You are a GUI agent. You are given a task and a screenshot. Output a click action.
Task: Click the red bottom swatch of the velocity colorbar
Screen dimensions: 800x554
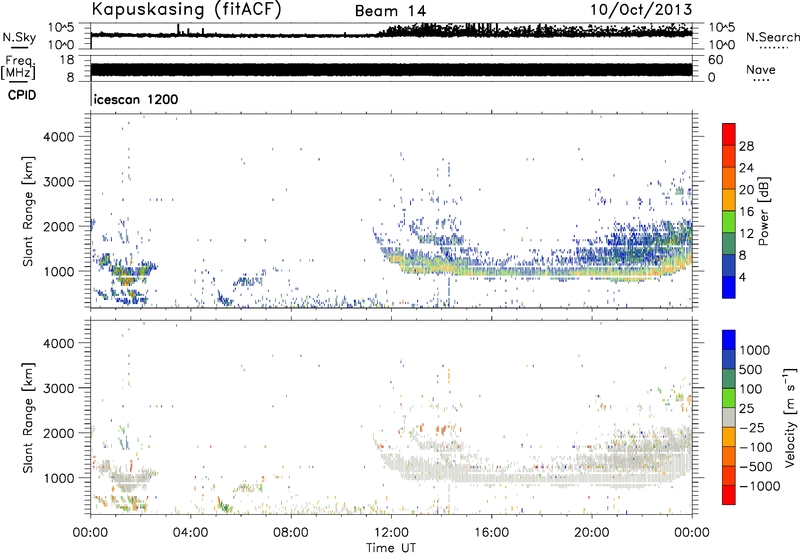point(729,495)
